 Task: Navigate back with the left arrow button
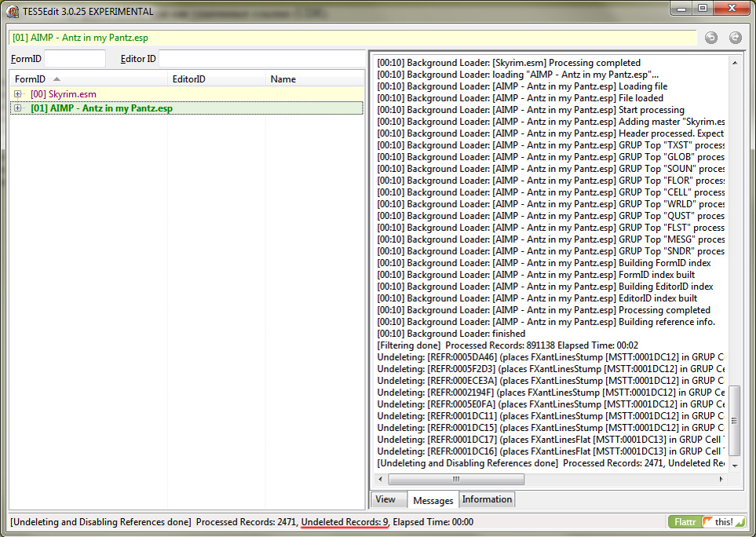pyautogui.click(x=711, y=38)
